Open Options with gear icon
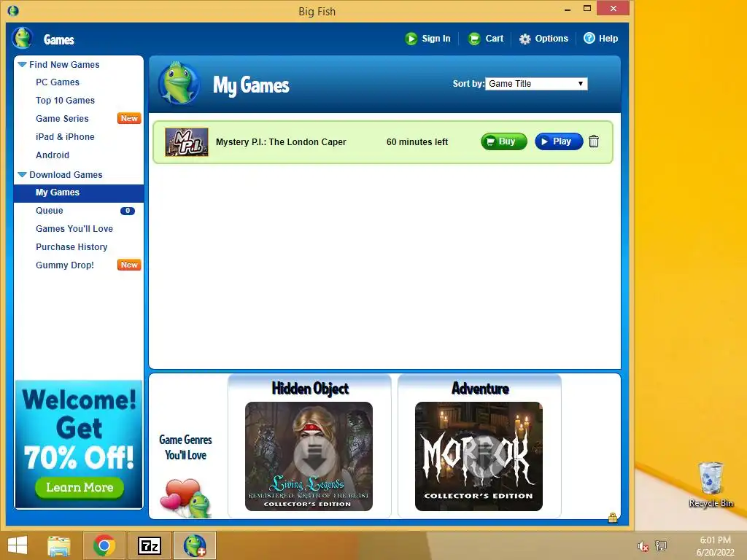 (543, 39)
